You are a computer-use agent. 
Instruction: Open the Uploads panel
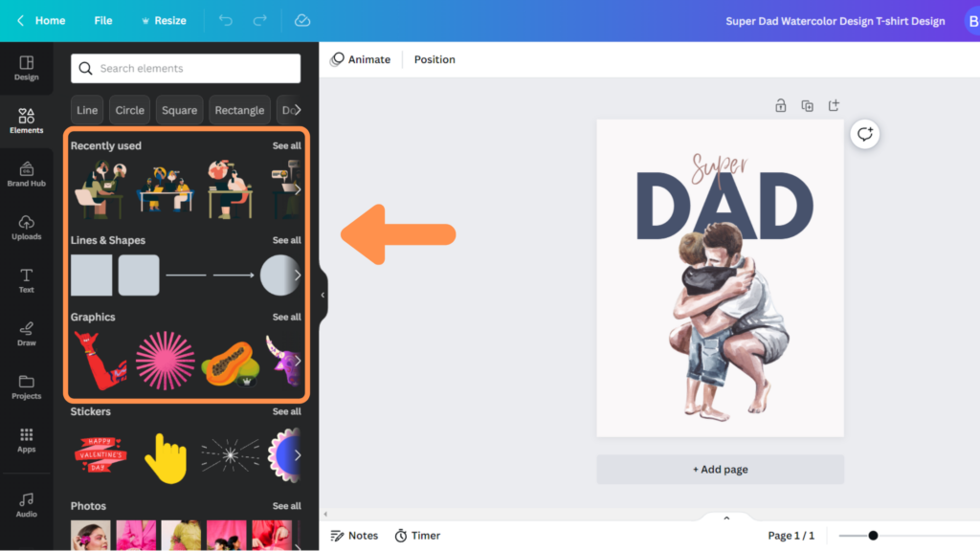[26, 228]
